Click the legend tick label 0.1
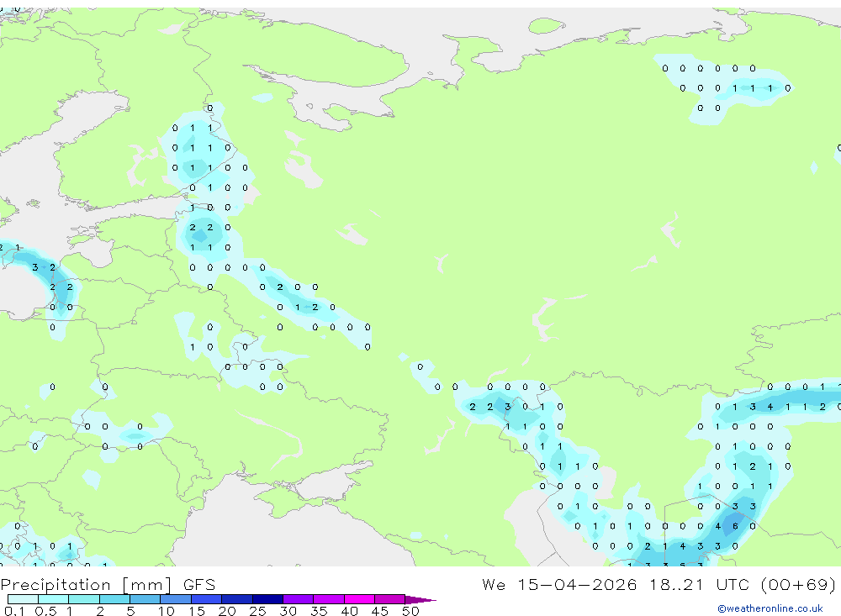Screen dimensions: 841x616 13,611
